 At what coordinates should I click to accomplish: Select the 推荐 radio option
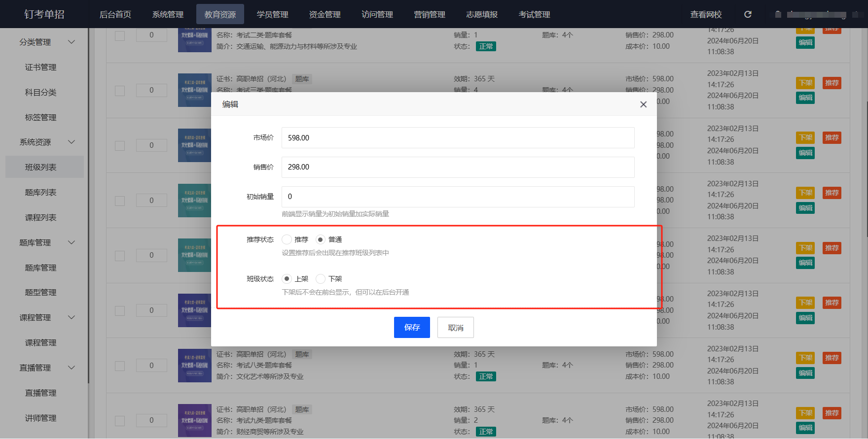coord(287,239)
